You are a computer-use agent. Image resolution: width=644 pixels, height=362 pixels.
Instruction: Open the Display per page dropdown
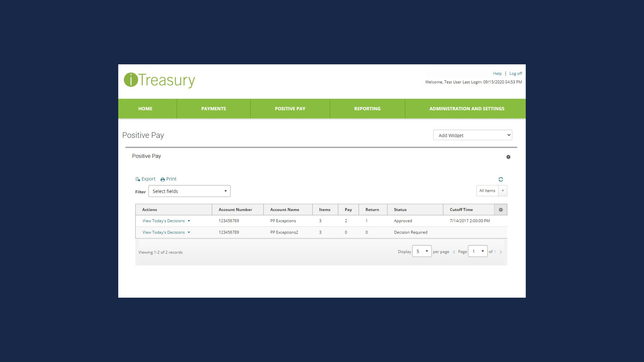tap(422, 251)
